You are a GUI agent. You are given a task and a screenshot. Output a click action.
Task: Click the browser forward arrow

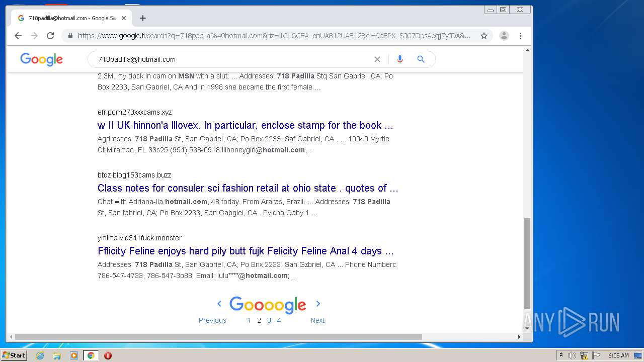pos(34,36)
